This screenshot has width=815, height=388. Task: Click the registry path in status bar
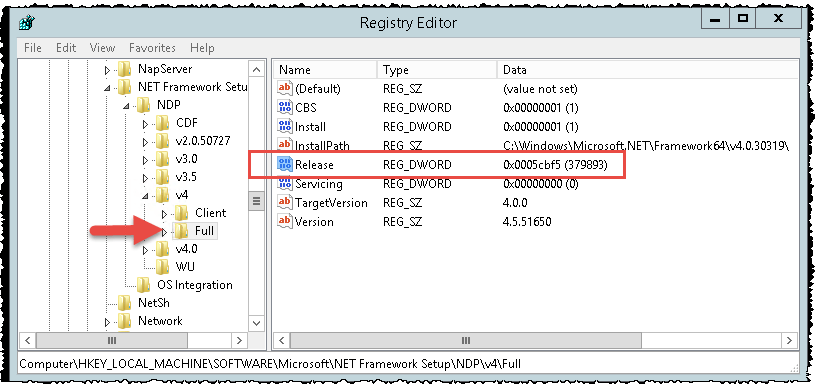pyautogui.click(x=270, y=363)
